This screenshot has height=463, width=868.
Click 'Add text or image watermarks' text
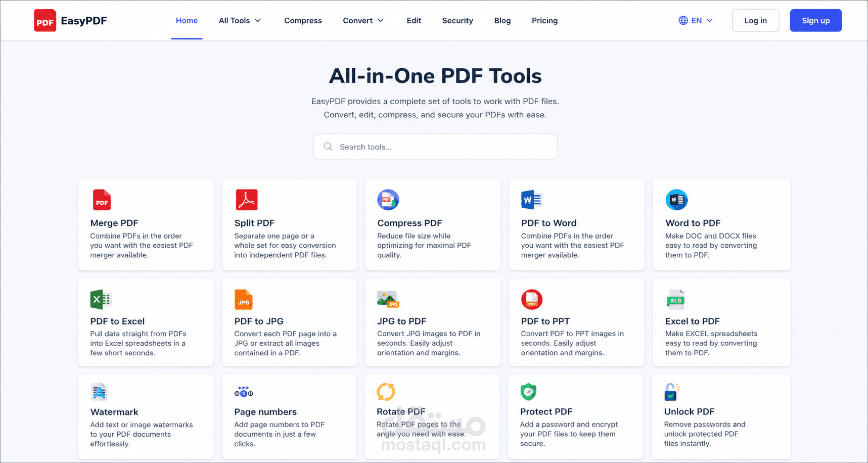142,425
